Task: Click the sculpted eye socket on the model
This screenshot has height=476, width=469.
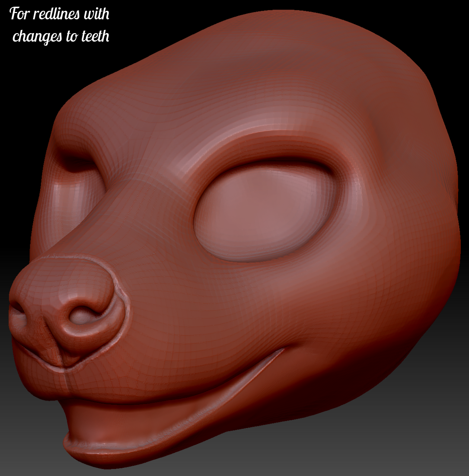Action: tap(267, 211)
